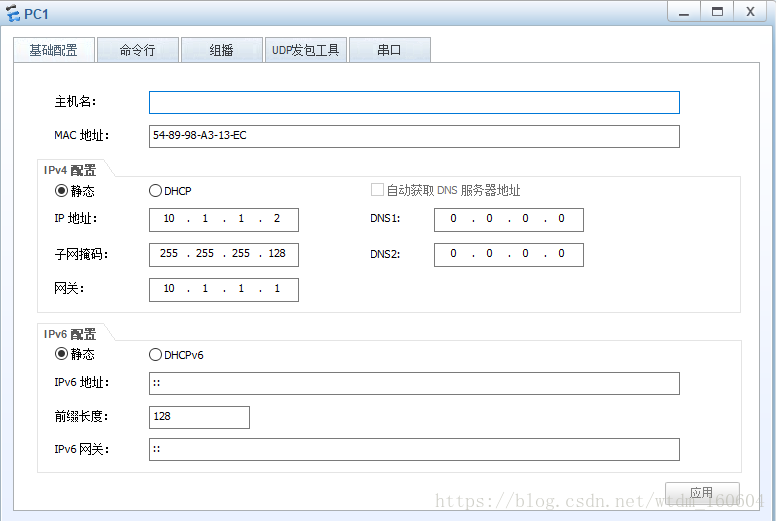Open the 组播 tab

[221, 50]
